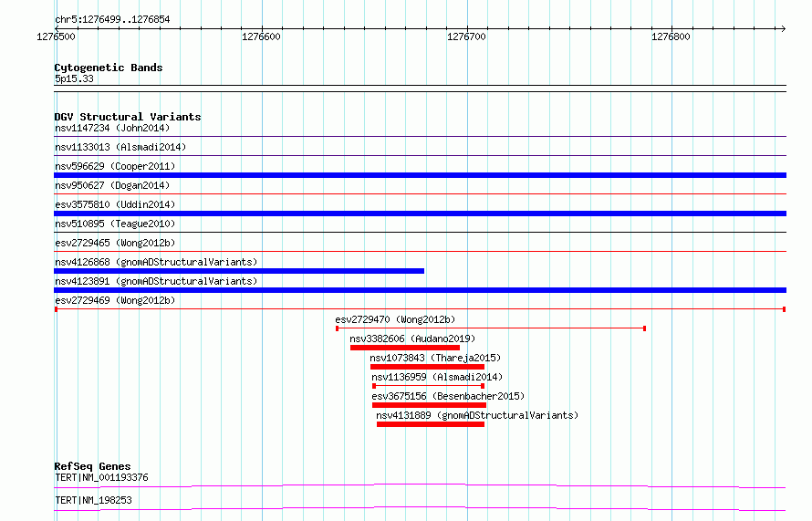812x521 pixels.
Task: Click the nsv4126868 short blue bar
Action: [x=239, y=271]
